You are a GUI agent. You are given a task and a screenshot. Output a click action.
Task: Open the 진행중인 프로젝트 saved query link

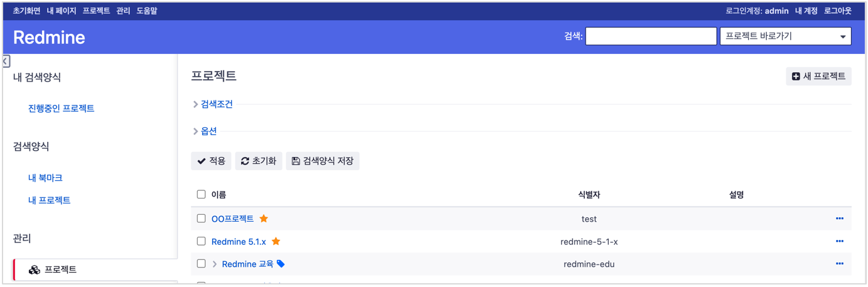tap(61, 108)
